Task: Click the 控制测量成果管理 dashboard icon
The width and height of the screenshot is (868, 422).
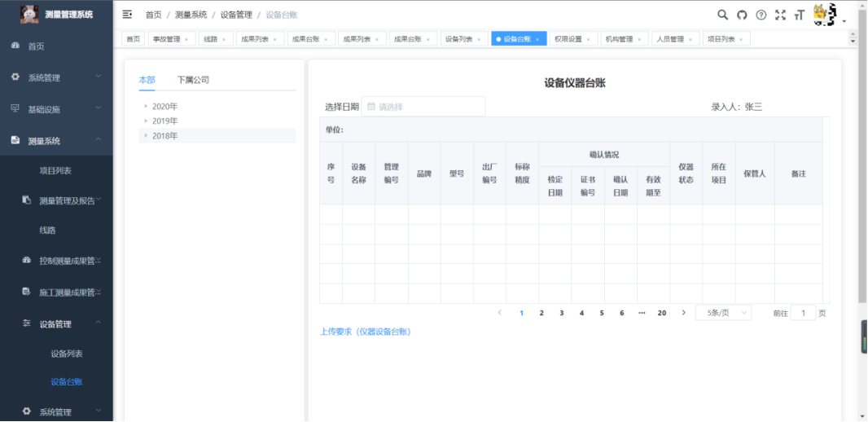Action: [x=27, y=261]
